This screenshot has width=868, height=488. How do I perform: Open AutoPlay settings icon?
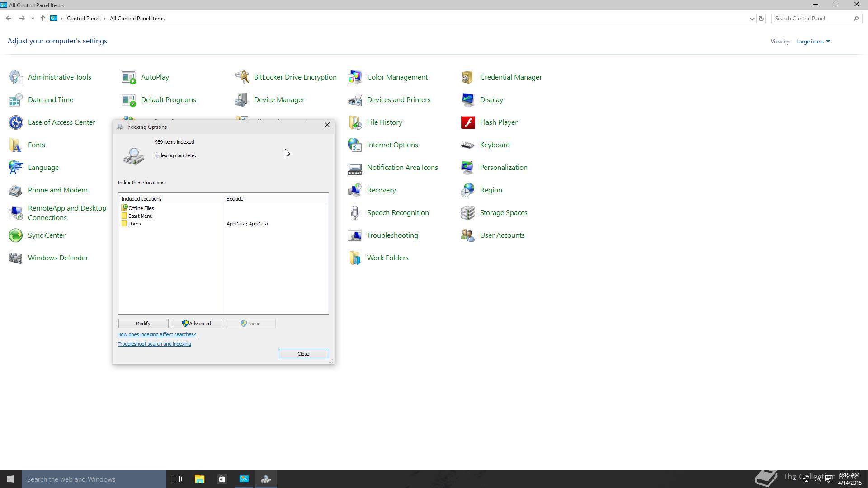tap(129, 77)
